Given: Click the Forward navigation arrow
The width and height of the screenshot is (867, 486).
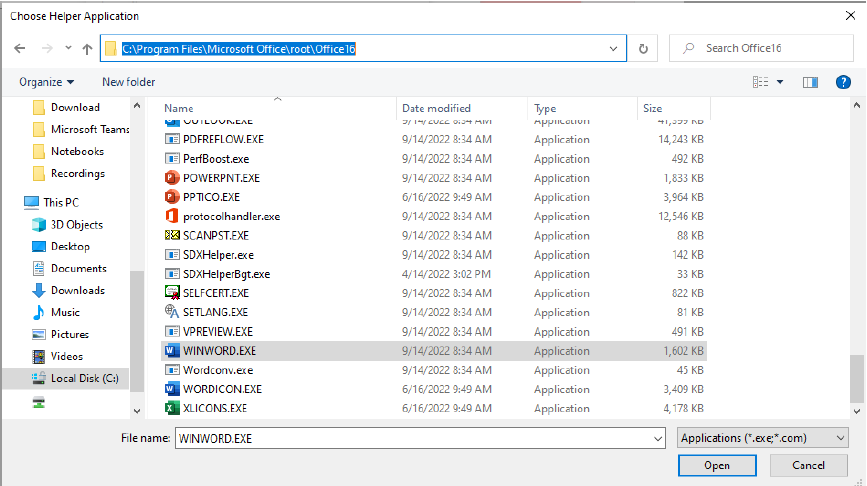Looking at the screenshot, I should coord(47,49).
